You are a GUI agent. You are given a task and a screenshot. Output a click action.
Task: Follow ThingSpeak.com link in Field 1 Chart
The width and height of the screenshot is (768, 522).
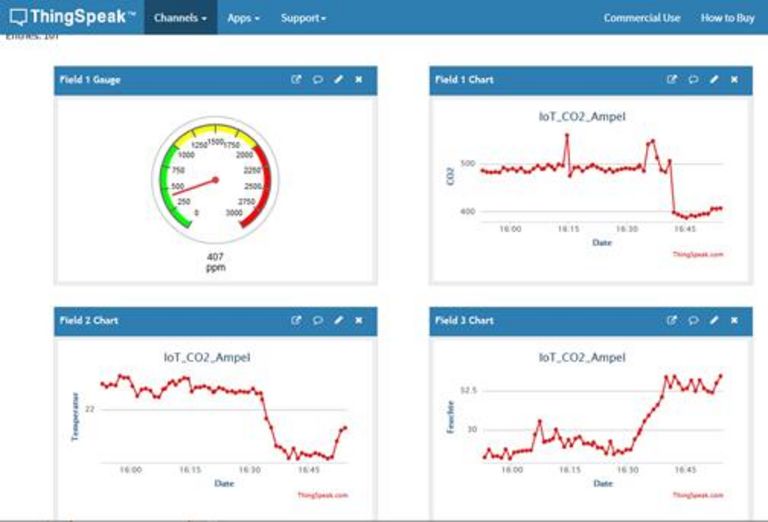tap(697, 254)
